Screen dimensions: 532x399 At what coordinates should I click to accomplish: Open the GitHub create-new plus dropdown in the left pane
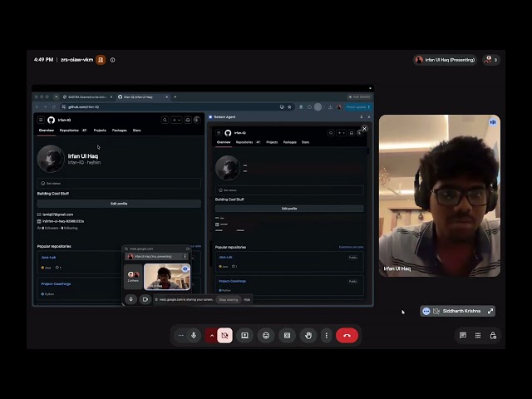click(x=176, y=120)
